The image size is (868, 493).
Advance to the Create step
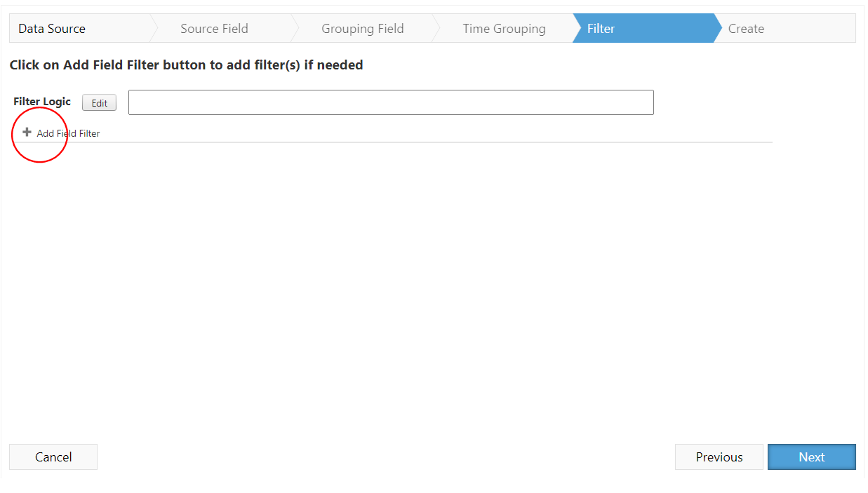click(746, 29)
